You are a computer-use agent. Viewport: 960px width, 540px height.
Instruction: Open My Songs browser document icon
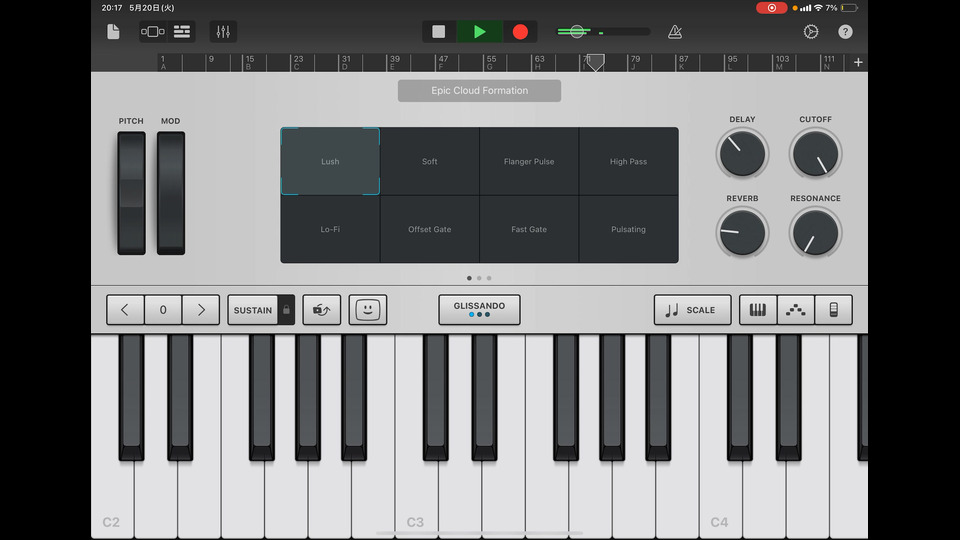tap(113, 32)
